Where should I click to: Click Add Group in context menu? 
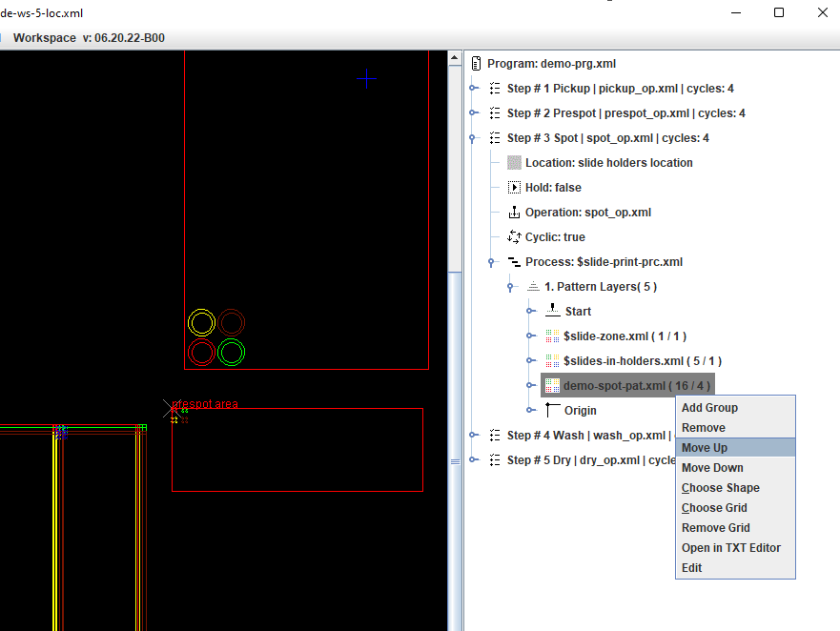[709, 408]
